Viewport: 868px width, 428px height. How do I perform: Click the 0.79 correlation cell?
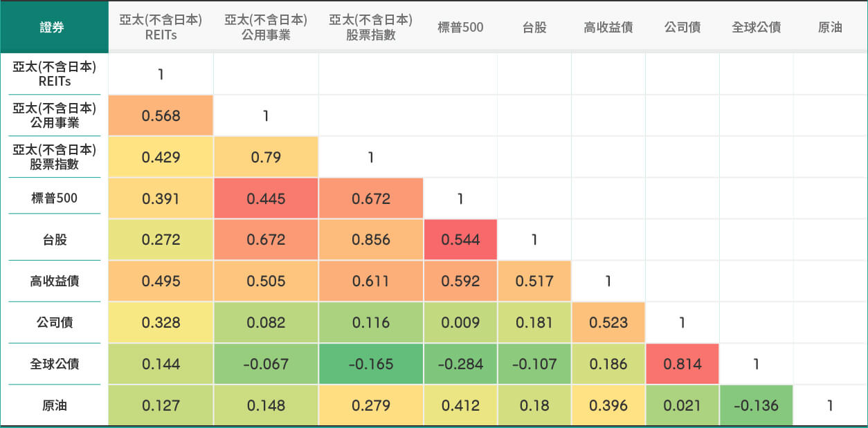[266, 157]
